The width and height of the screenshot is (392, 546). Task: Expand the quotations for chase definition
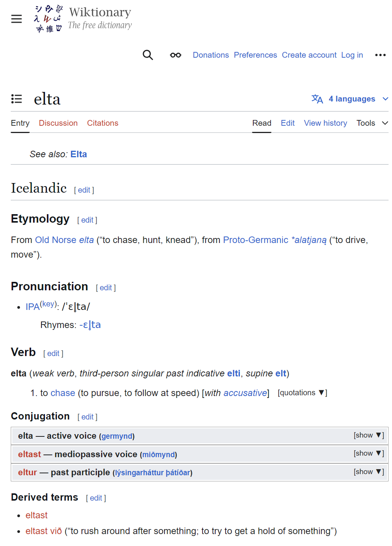tap(302, 393)
